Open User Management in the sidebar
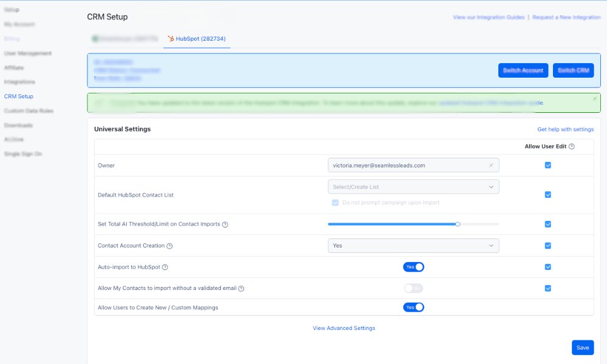 [x=28, y=53]
